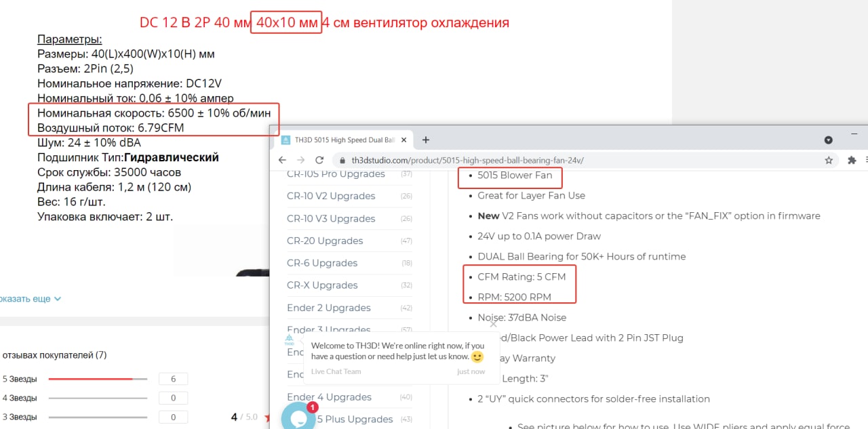Click 'Noise: 37dBA Noise' bullet
868x429 pixels.
tap(522, 317)
